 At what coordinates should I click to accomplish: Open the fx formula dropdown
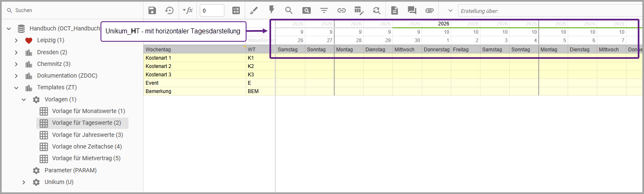pos(188,10)
